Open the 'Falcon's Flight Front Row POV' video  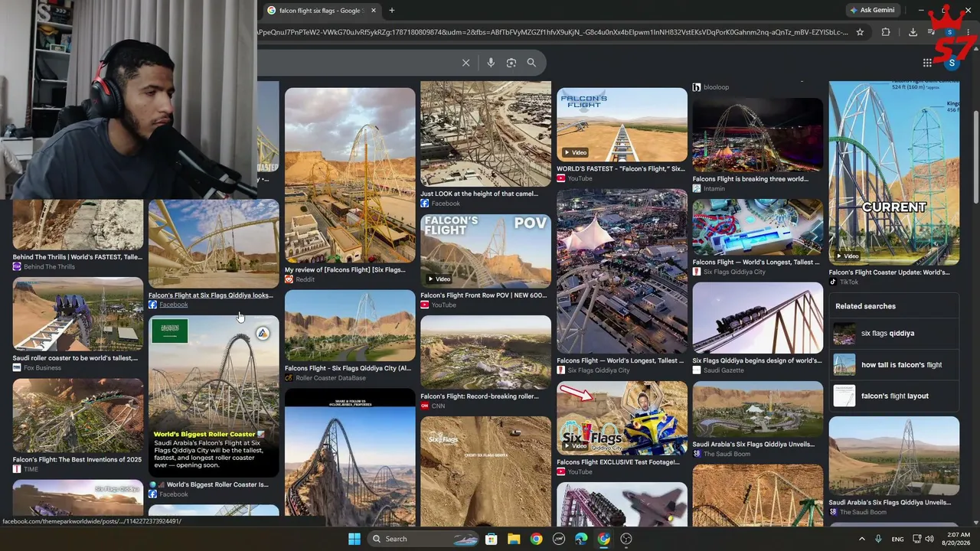tap(485, 251)
